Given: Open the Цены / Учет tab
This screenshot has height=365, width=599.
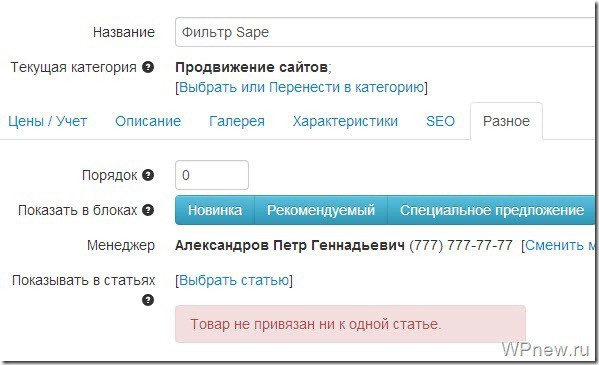Looking at the screenshot, I should tap(48, 121).
